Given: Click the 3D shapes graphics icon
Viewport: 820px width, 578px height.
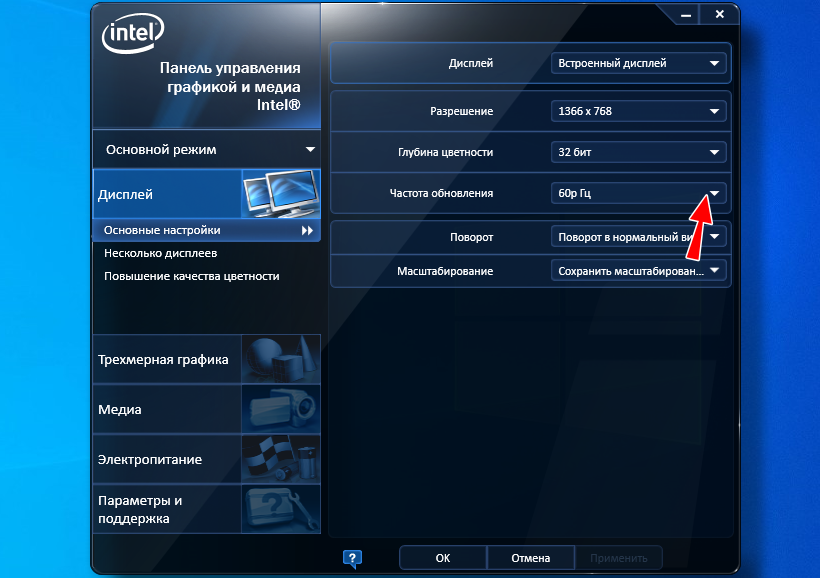Looking at the screenshot, I should [x=281, y=359].
